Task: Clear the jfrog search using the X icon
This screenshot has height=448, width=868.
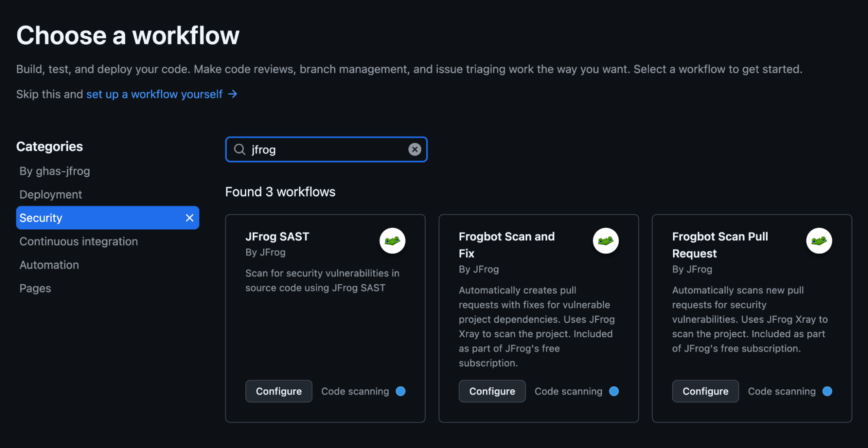Action: coord(415,149)
